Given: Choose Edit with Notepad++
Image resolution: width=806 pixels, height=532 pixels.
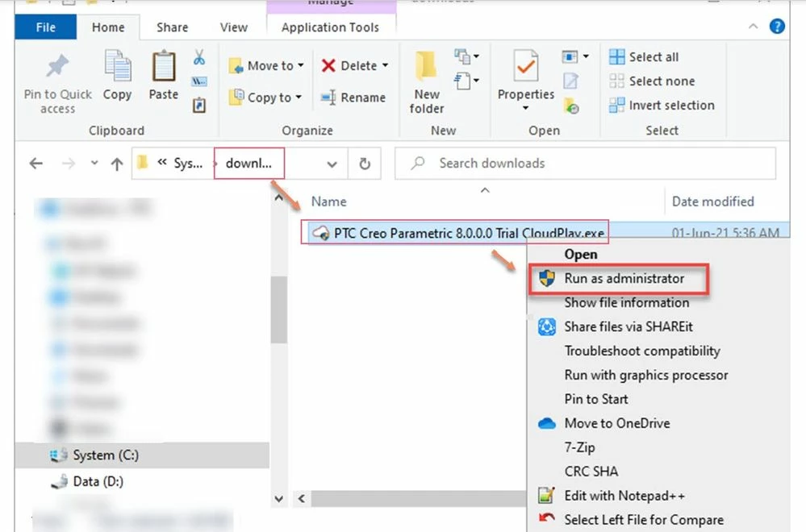Looking at the screenshot, I should coord(624,496).
